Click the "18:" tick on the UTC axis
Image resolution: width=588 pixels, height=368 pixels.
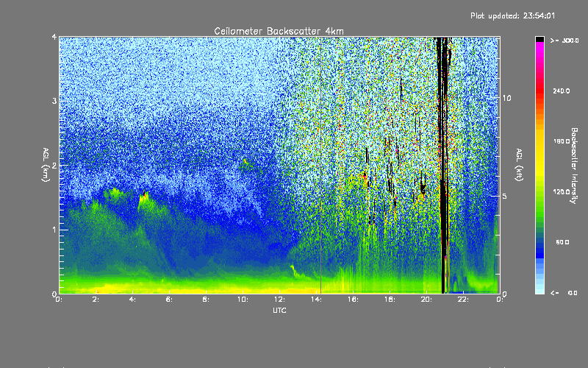point(390,300)
